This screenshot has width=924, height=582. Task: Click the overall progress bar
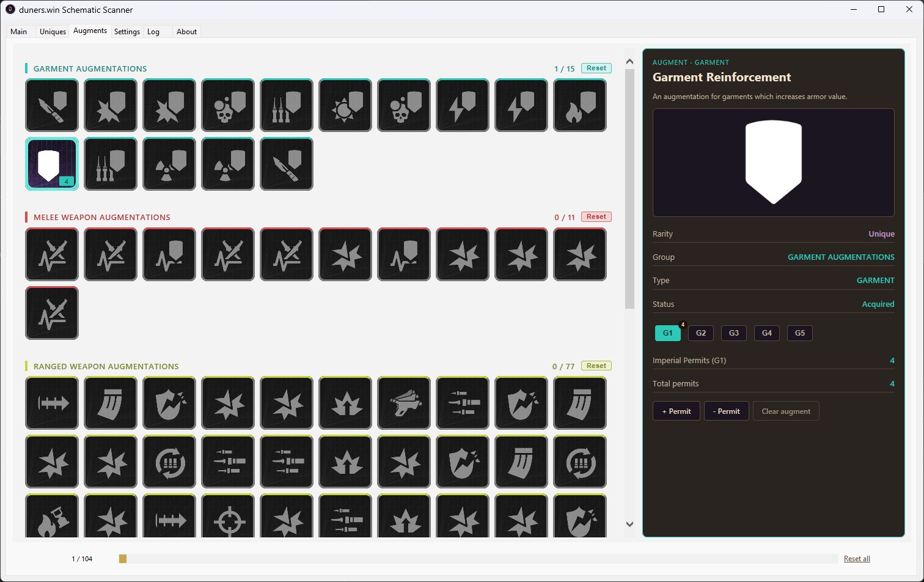coord(479,559)
